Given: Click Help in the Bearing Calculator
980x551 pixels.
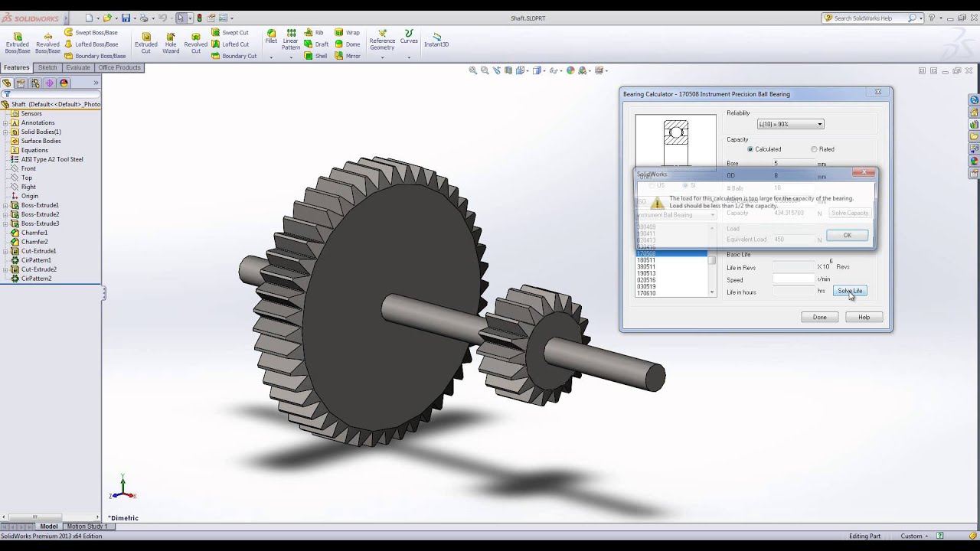Looking at the screenshot, I should [x=864, y=317].
